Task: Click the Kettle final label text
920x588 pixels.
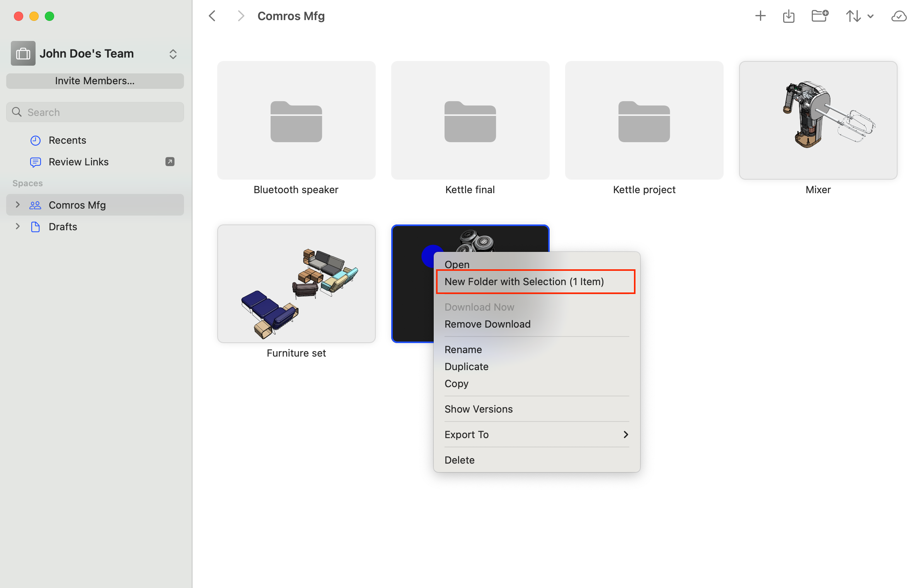Action: click(470, 190)
